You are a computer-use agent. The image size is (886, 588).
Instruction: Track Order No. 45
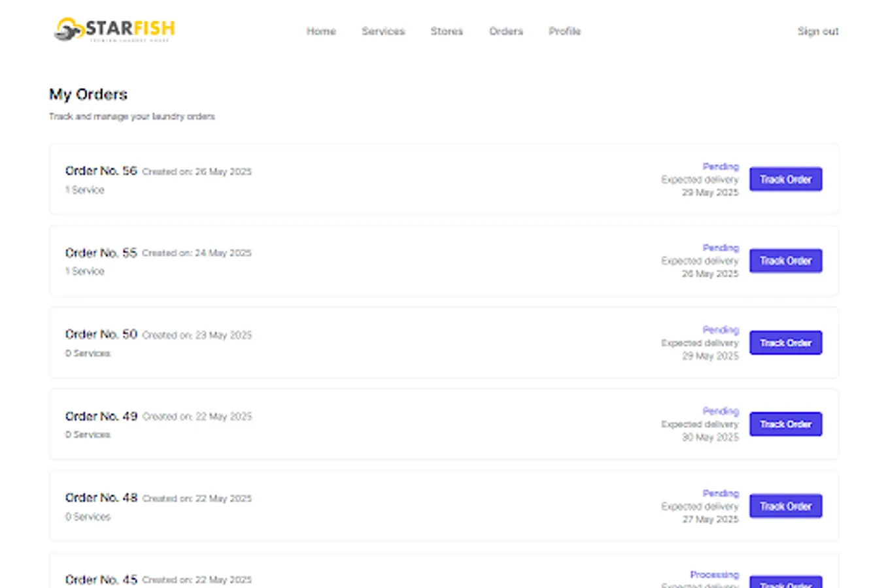pos(785,583)
